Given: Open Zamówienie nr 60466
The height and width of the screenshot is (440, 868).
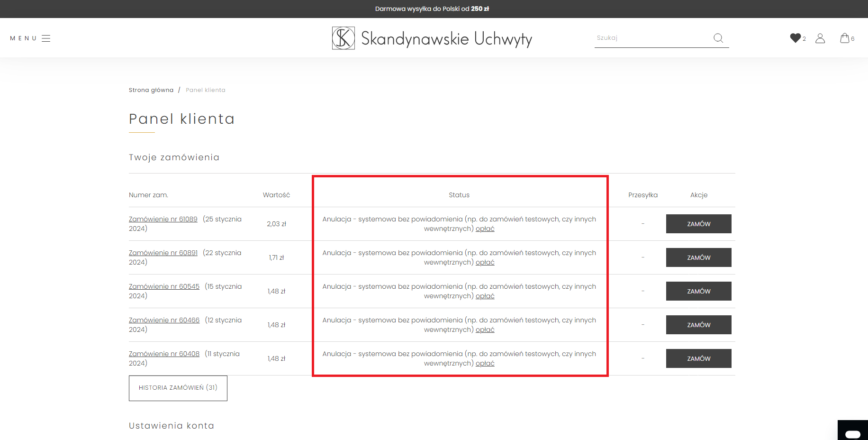Looking at the screenshot, I should (164, 320).
